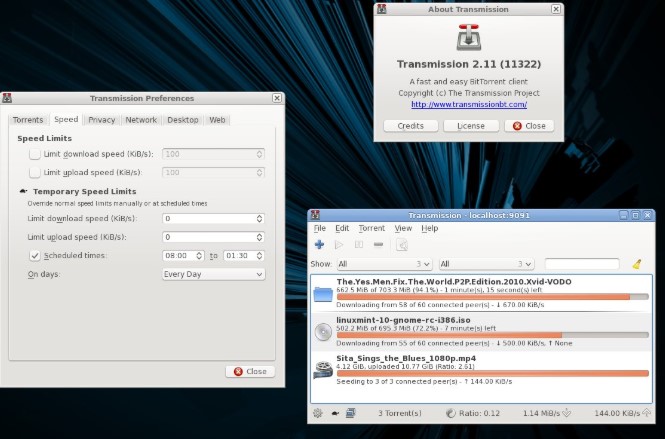This screenshot has width=665, height=439.
Task: Open the Web tab in Preferences
Action: [x=217, y=120]
